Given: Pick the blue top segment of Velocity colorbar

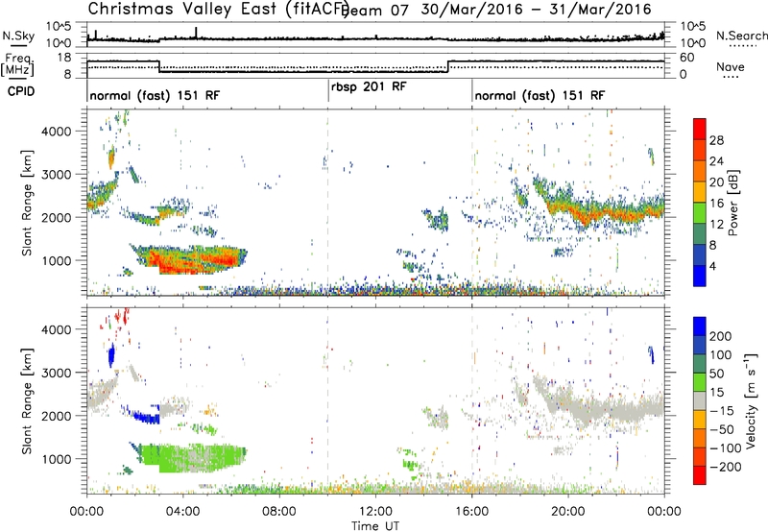Looking at the screenshot, I should [700, 326].
